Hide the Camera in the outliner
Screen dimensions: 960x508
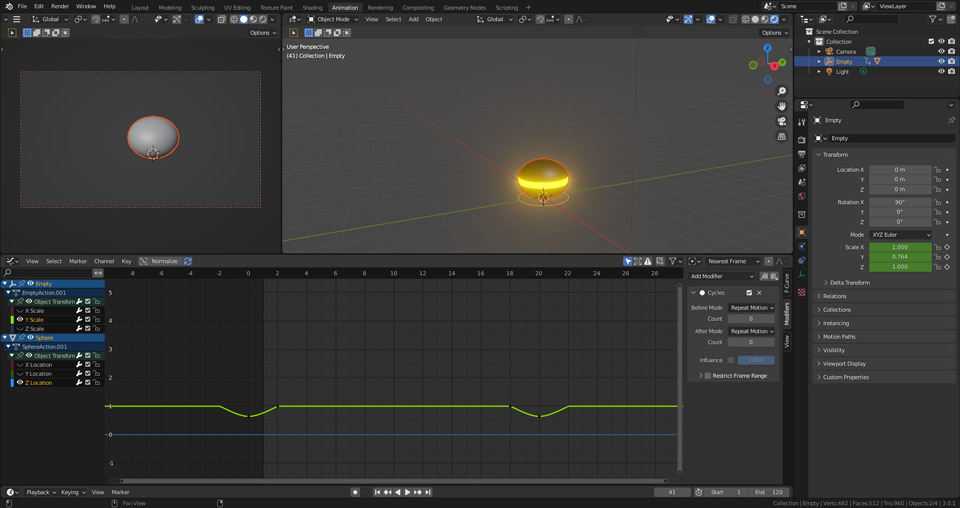941,51
